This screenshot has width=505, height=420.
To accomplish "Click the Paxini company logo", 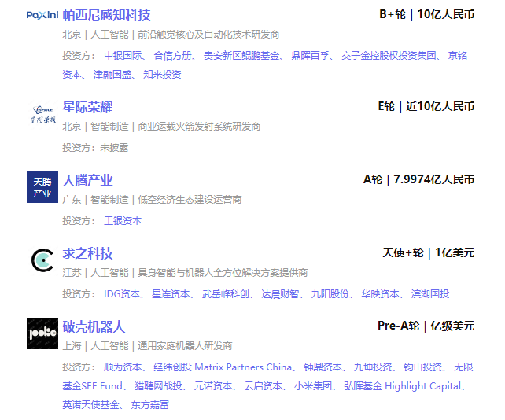I will (42, 15).
